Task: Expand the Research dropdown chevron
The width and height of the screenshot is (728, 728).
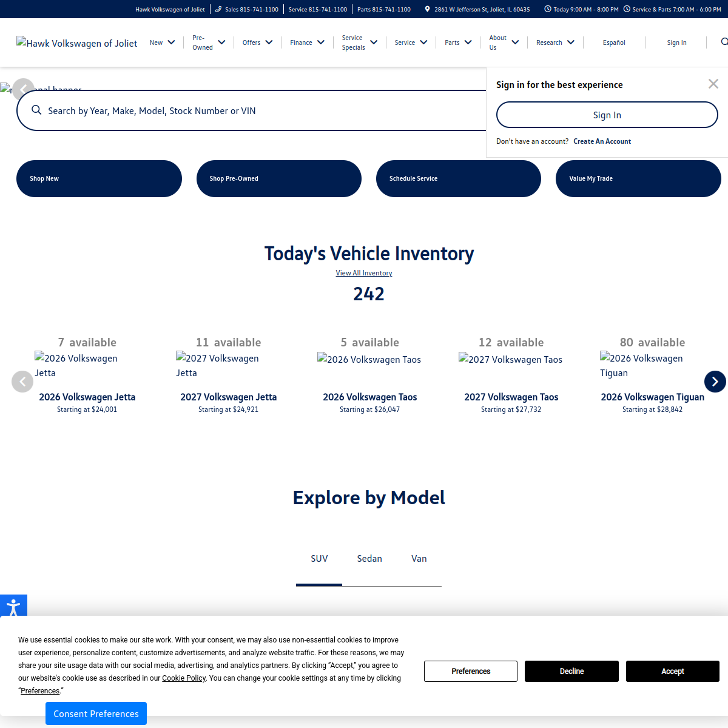Action: [571, 42]
